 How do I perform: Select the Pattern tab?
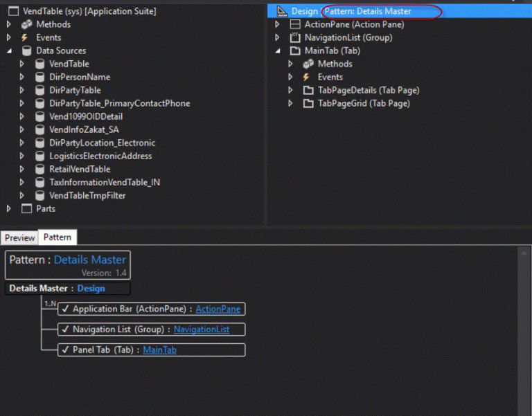pyautogui.click(x=57, y=237)
